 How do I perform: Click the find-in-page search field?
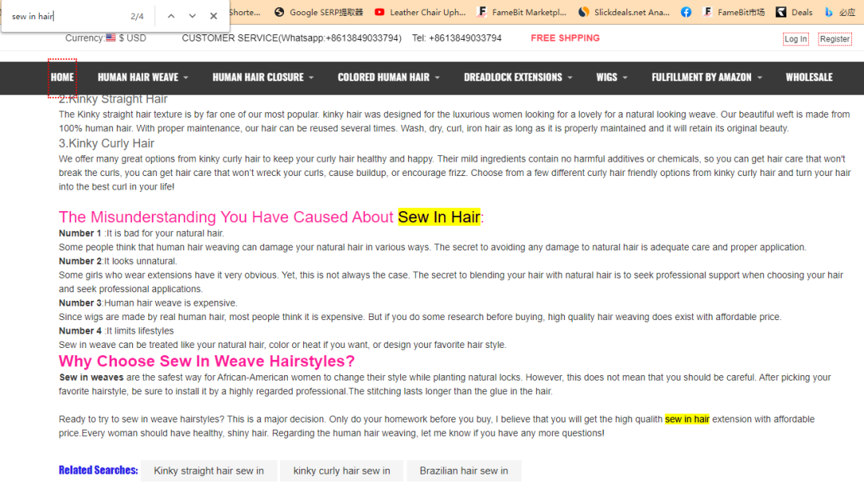pos(66,17)
